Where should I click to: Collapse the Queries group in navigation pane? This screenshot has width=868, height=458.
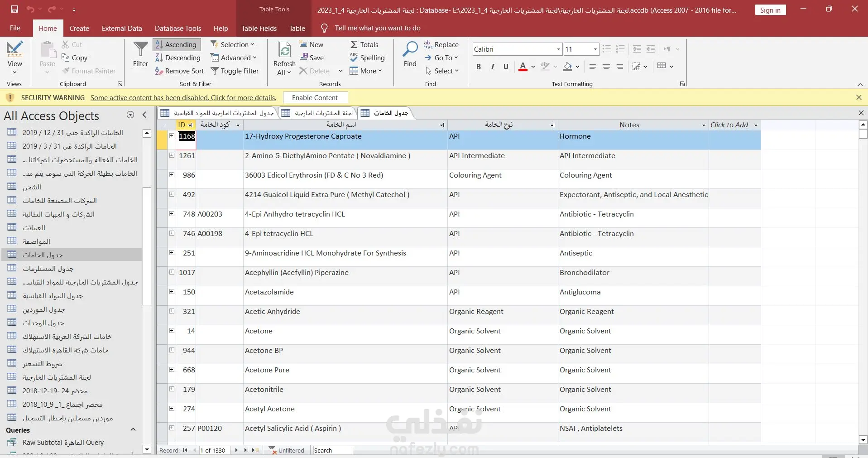tap(133, 429)
